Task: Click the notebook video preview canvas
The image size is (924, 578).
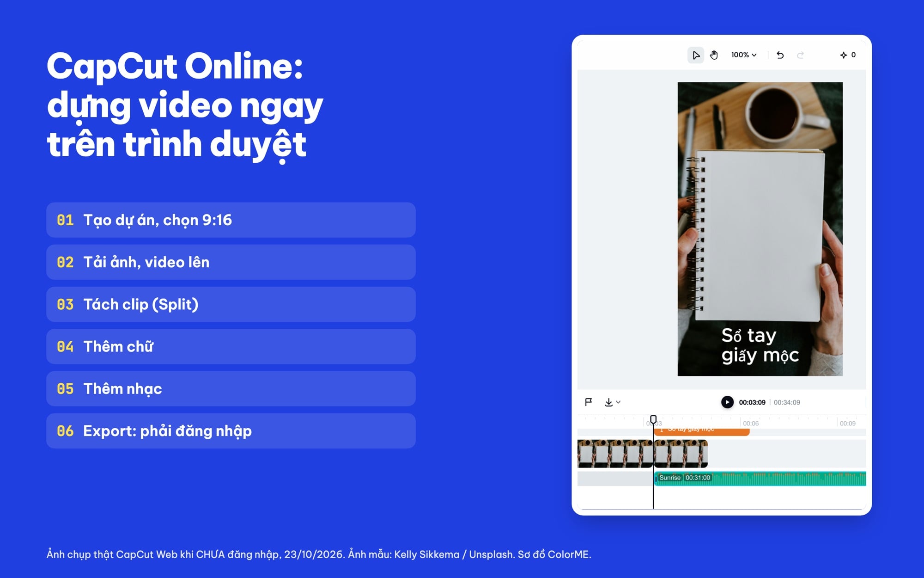Action: [760, 229]
